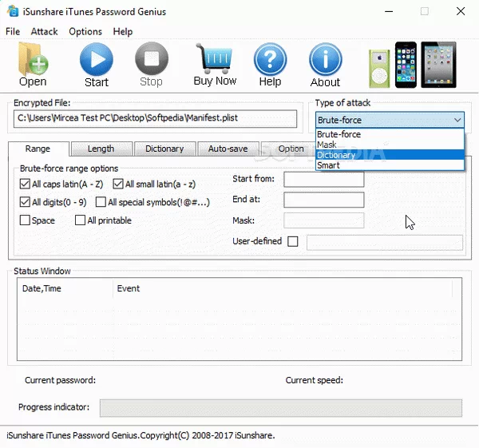The image size is (479, 448).
Task: Switch to the Option tab
Action: pos(288,149)
